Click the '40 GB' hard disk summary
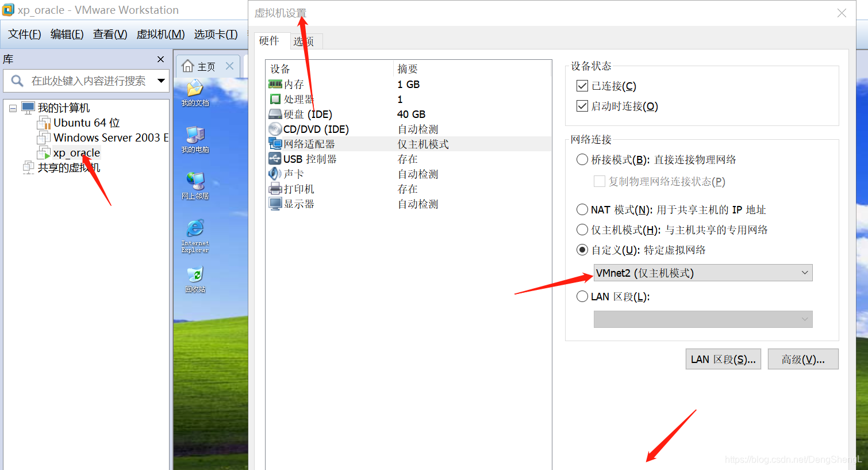 tap(412, 114)
